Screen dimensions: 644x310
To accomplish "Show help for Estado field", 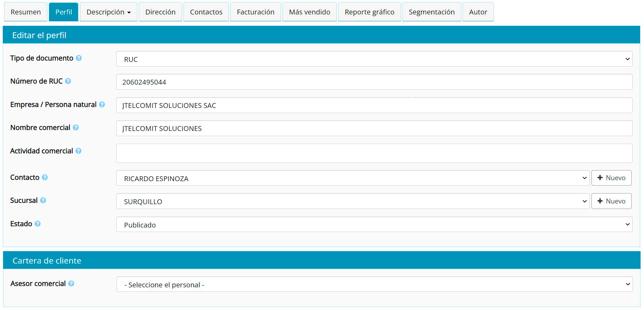I will (38, 224).
